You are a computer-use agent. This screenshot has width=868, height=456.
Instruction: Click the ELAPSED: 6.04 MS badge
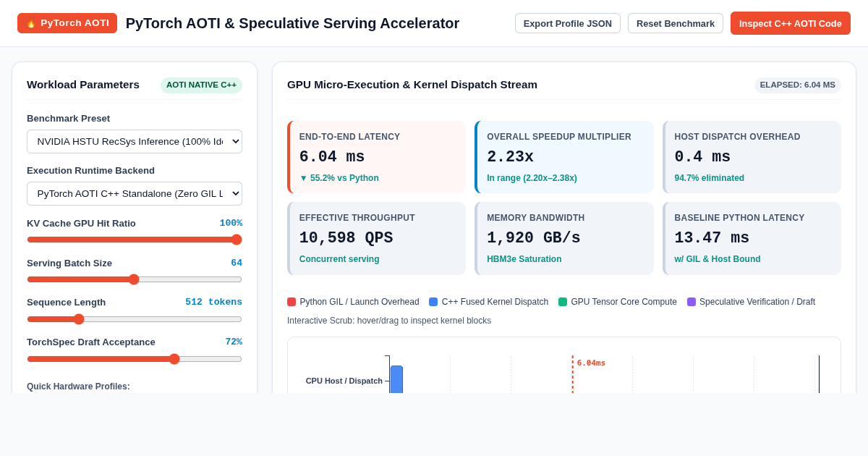798,85
